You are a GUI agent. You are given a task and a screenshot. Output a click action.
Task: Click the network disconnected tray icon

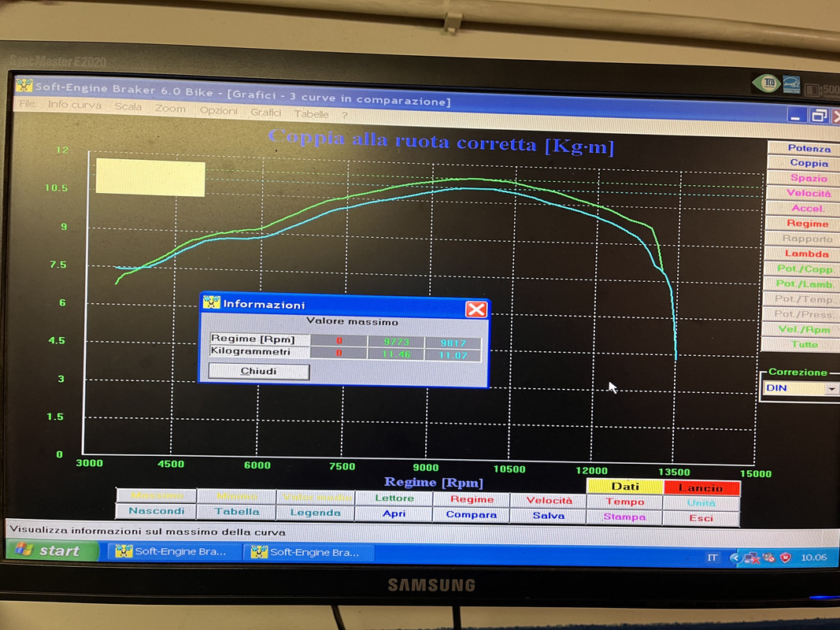[x=750, y=558]
